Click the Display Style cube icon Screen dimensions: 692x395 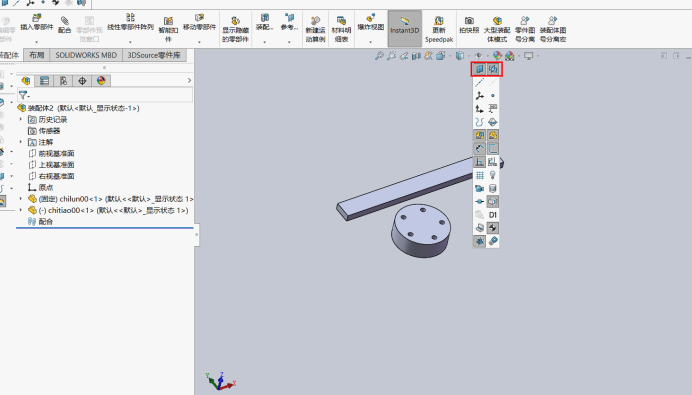point(460,56)
